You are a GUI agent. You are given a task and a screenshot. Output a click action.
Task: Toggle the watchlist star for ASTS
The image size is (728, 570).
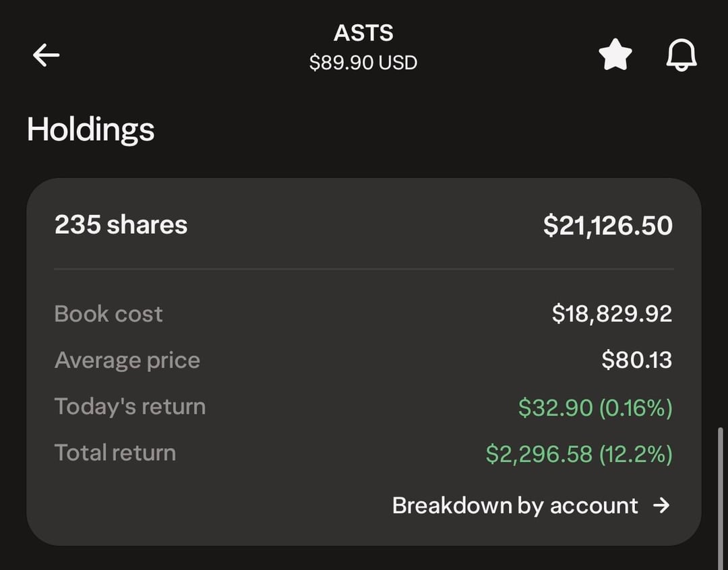[615, 55]
